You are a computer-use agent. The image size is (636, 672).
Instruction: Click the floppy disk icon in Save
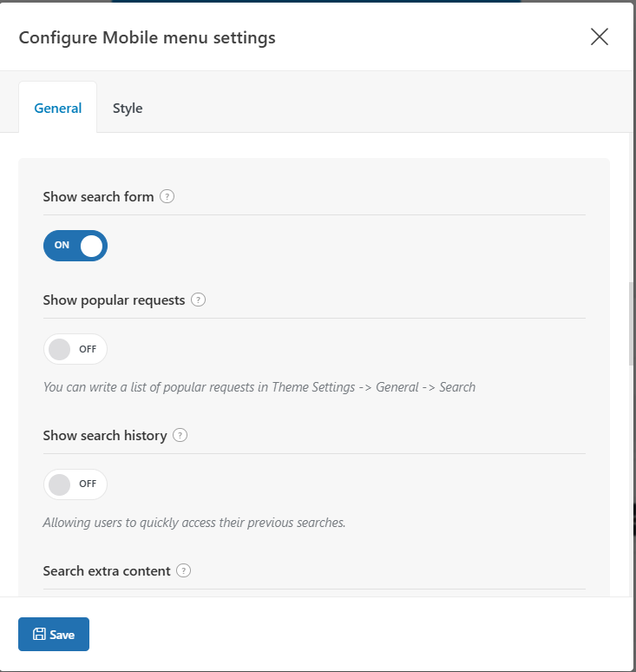click(x=39, y=635)
